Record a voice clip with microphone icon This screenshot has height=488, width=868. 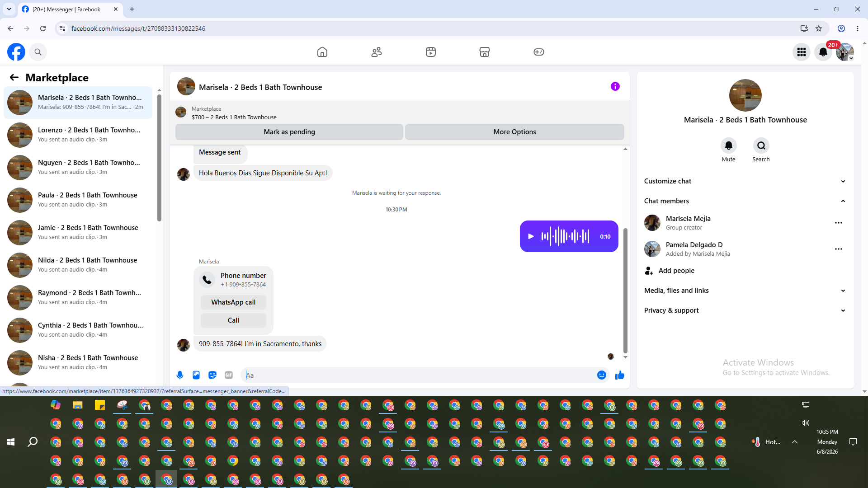(180, 375)
